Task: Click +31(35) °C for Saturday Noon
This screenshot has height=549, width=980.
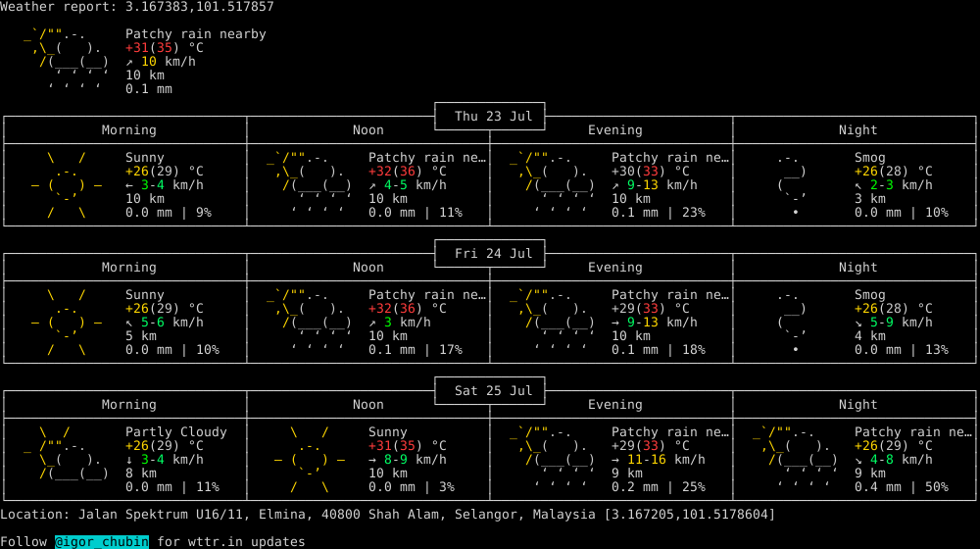Action: [x=408, y=446]
